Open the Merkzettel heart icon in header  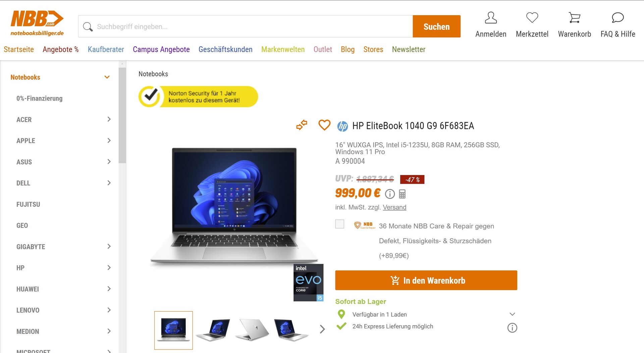click(x=532, y=18)
